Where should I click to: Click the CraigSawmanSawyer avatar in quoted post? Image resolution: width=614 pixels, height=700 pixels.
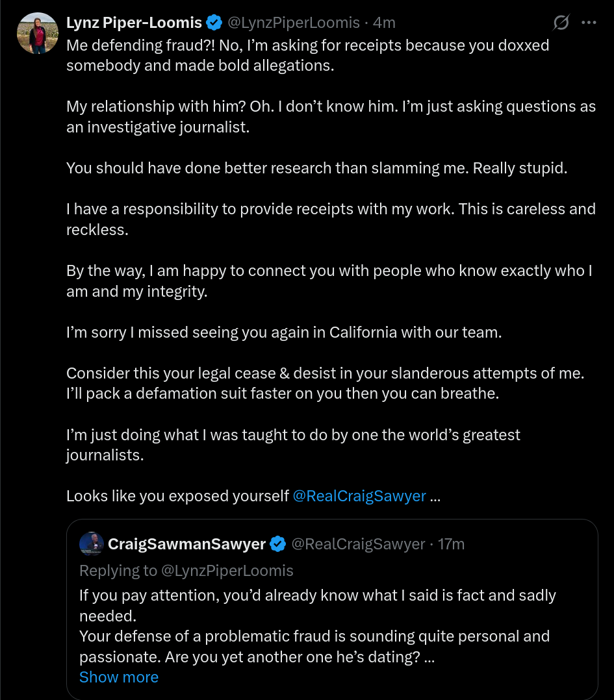pyautogui.click(x=92, y=544)
